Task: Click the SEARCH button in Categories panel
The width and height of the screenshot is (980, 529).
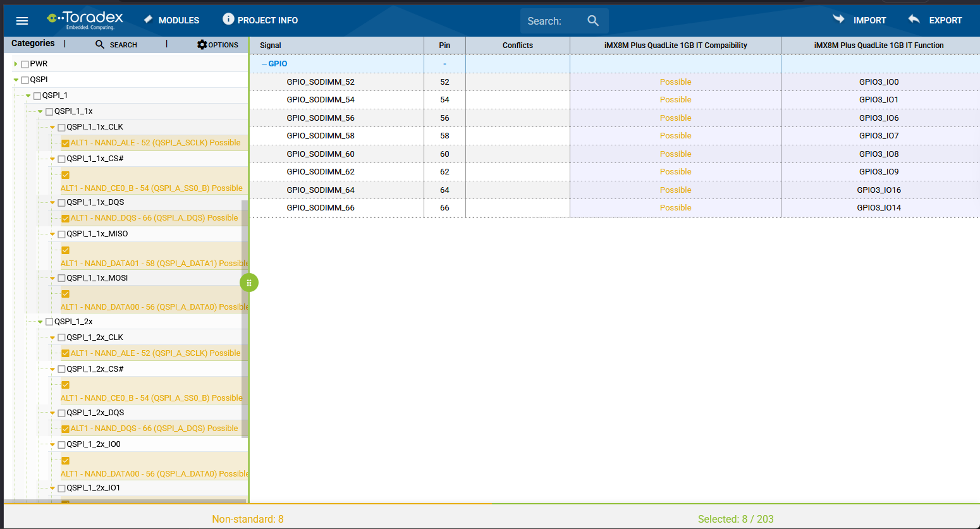Action: (123, 45)
